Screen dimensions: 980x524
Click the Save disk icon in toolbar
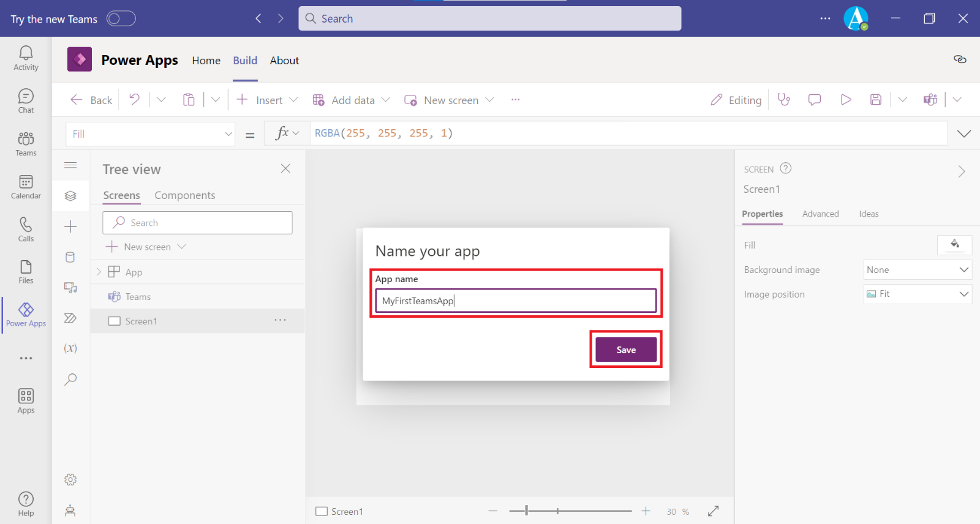pyautogui.click(x=876, y=100)
